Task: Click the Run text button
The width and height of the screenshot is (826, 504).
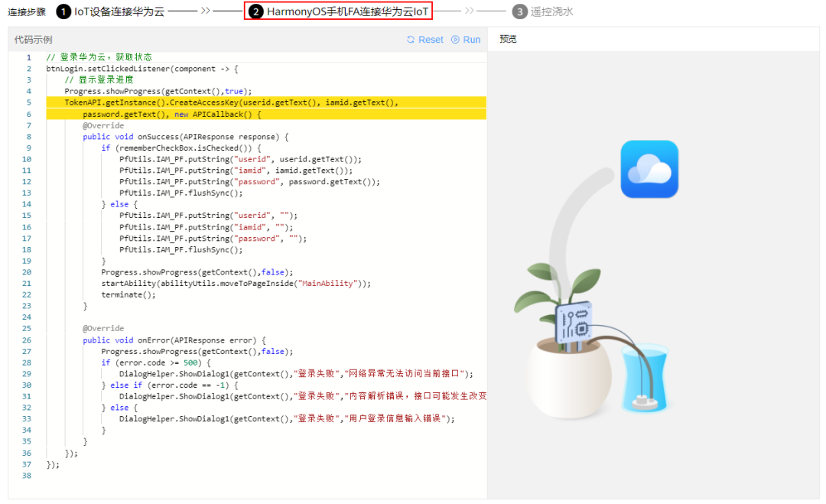Action: click(x=472, y=40)
